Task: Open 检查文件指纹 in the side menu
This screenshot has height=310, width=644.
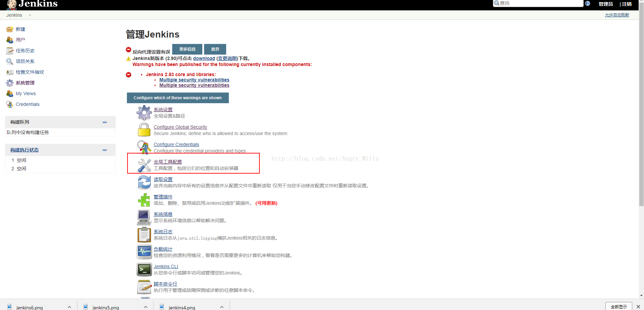Action: point(30,72)
